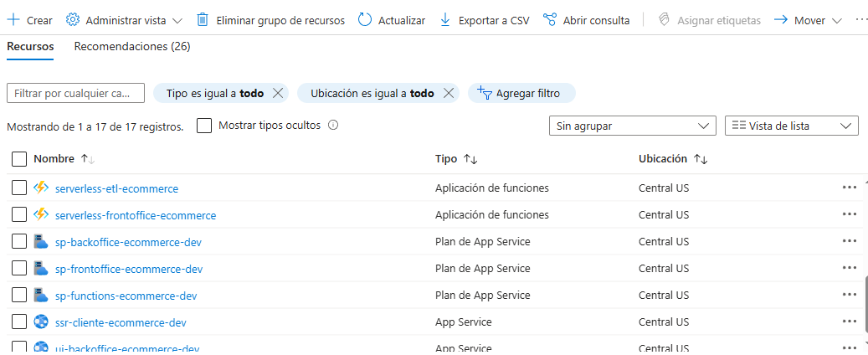The width and height of the screenshot is (868, 355).
Task: Click Exportar a CSV download icon
Action: (x=445, y=20)
